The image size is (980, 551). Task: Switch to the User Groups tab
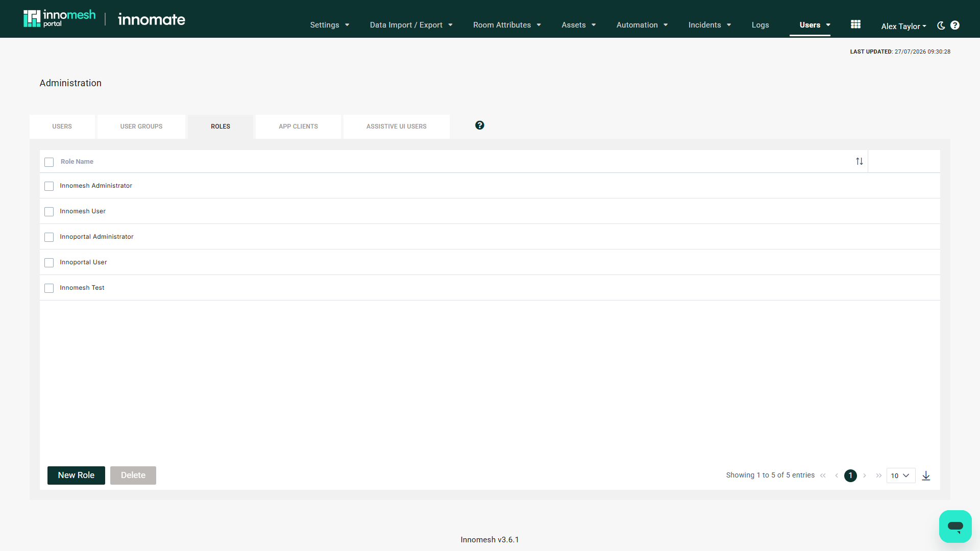tap(141, 127)
